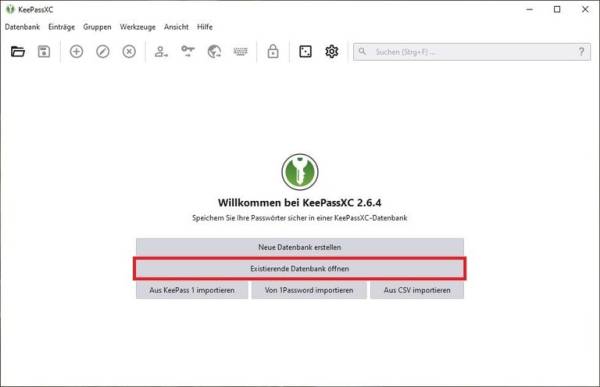Open the password generator dice icon

(305, 51)
